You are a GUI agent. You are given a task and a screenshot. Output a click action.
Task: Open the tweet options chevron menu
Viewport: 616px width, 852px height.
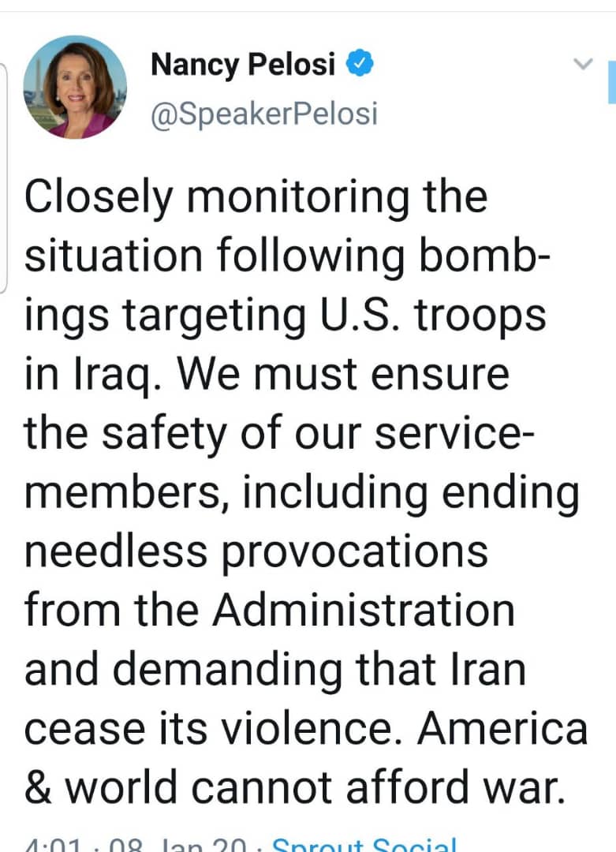583,64
